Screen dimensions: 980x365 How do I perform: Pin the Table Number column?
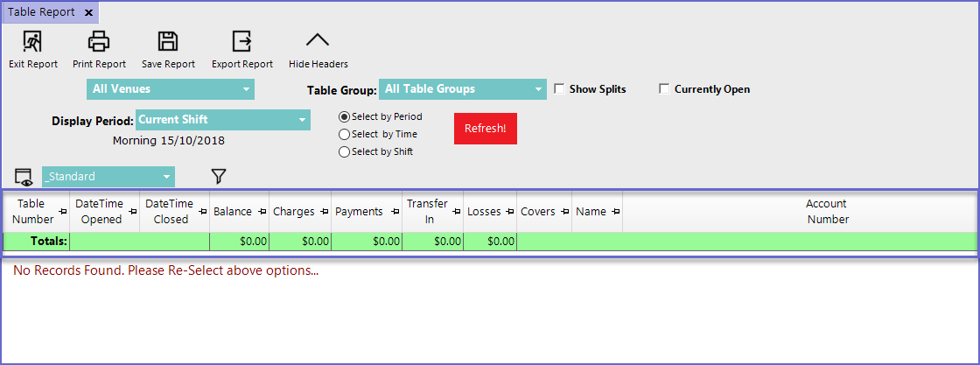(62, 212)
